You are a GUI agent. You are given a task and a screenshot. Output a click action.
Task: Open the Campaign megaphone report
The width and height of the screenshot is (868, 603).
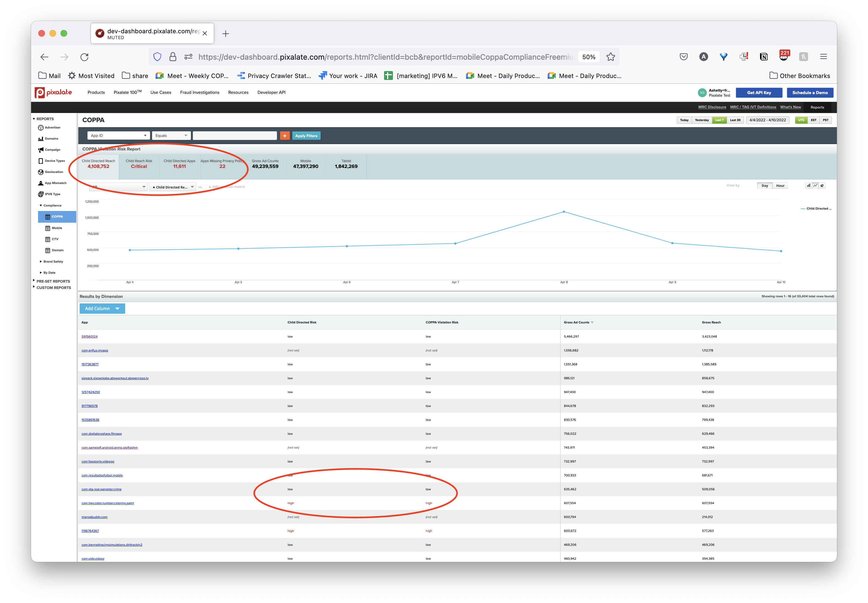pyautogui.click(x=41, y=150)
